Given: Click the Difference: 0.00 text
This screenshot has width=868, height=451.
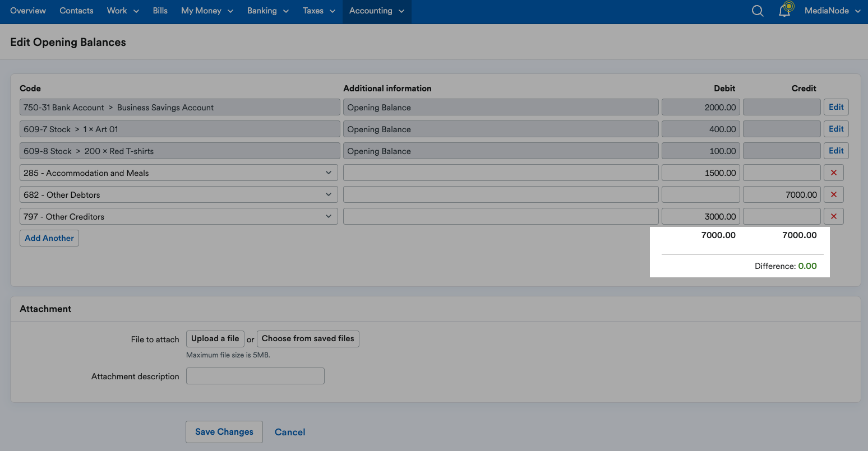Looking at the screenshot, I should [786, 266].
